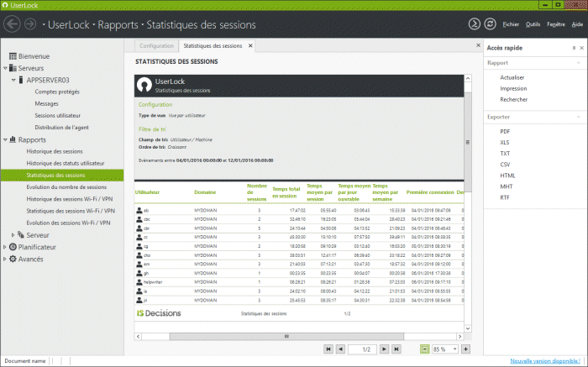Click user icon for row ab
This screenshot has height=367, width=588.
click(x=139, y=210)
